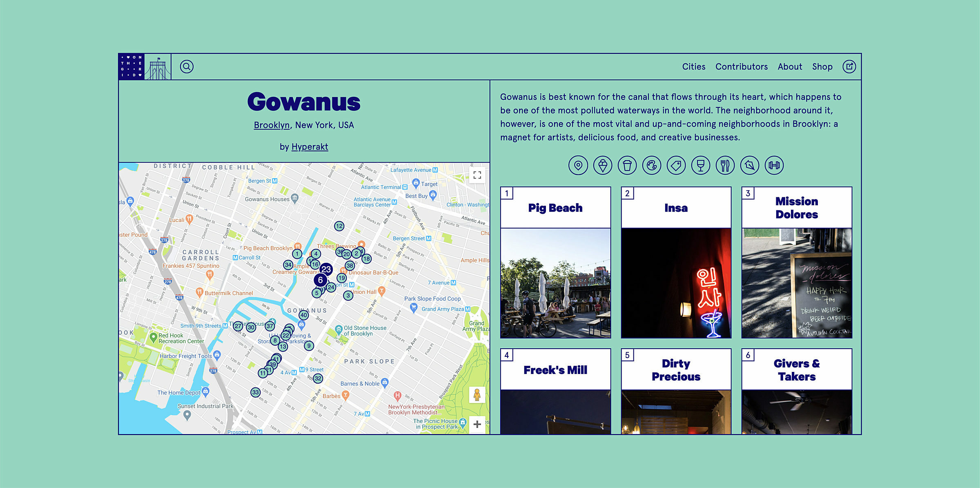Click the Street View pegman icon

(477, 395)
